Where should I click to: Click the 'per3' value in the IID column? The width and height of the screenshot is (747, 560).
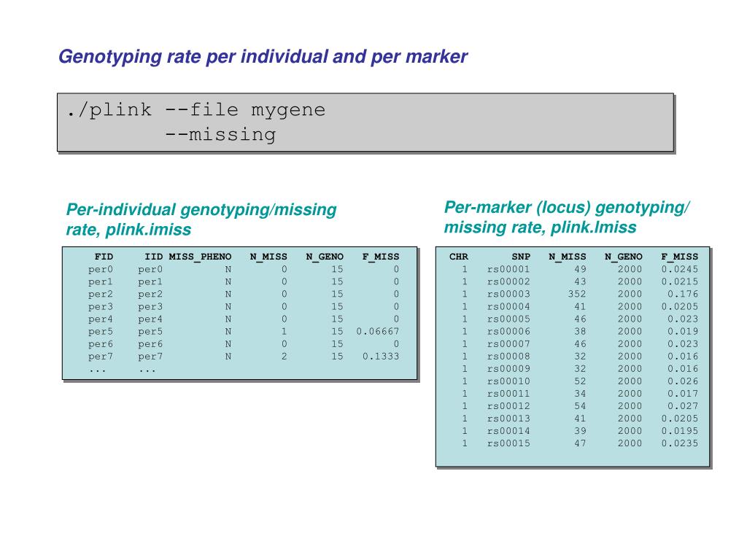point(150,307)
